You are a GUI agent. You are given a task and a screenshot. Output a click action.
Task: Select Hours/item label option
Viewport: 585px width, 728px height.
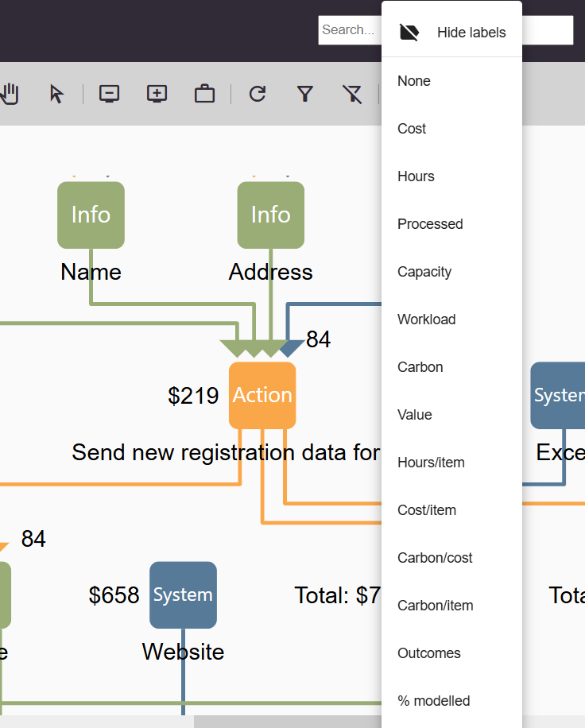pyautogui.click(x=451, y=463)
